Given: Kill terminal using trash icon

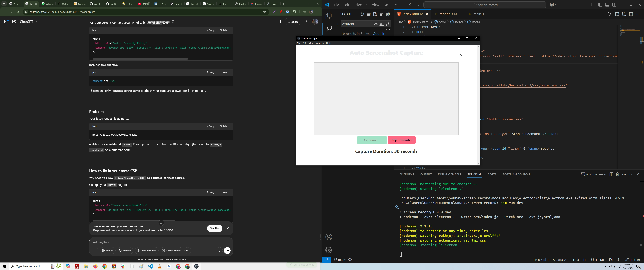Looking at the screenshot, I should pos(617,174).
